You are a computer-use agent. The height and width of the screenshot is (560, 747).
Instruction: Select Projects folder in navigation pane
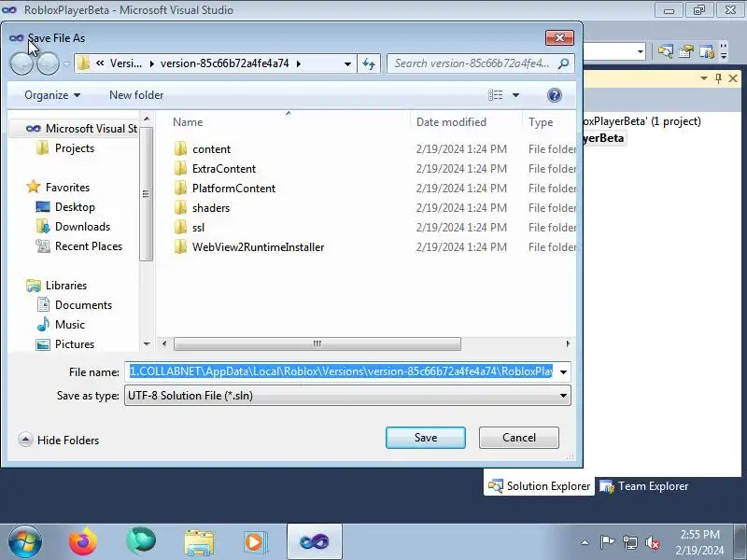(x=65, y=148)
